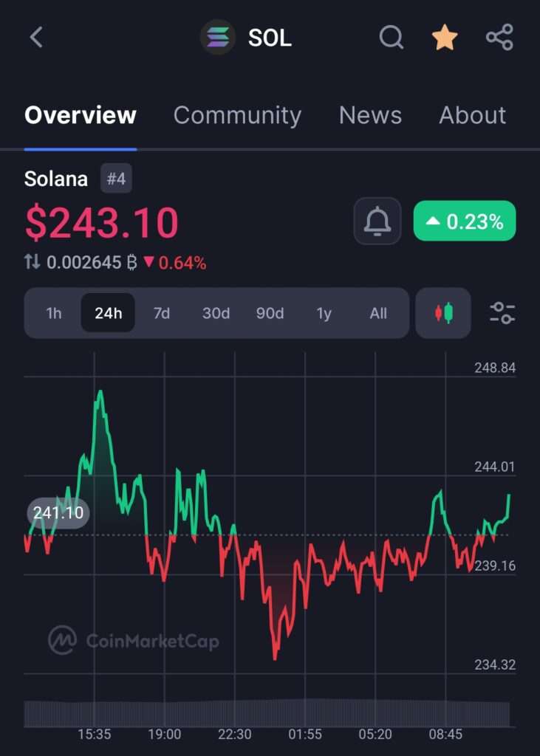Viewport: 540px width, 756px height.
Task: Select the 1y time range
Action: [324, 313]
